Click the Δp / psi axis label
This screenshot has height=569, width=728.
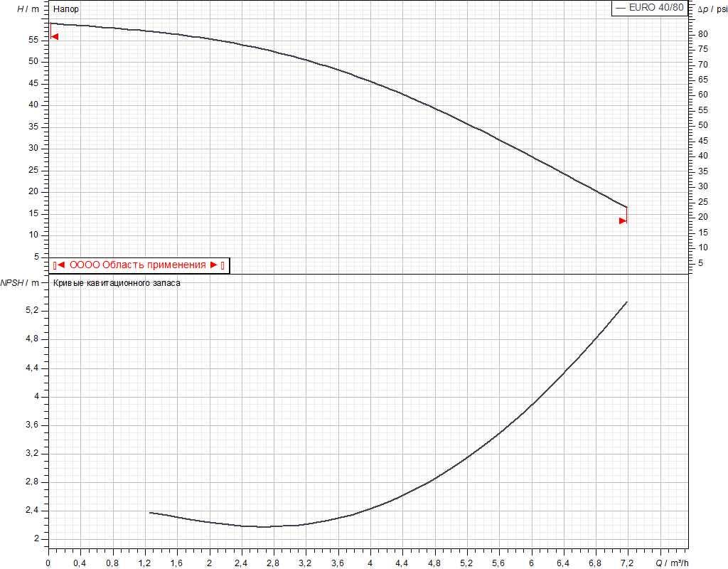(x=712, y=9)
